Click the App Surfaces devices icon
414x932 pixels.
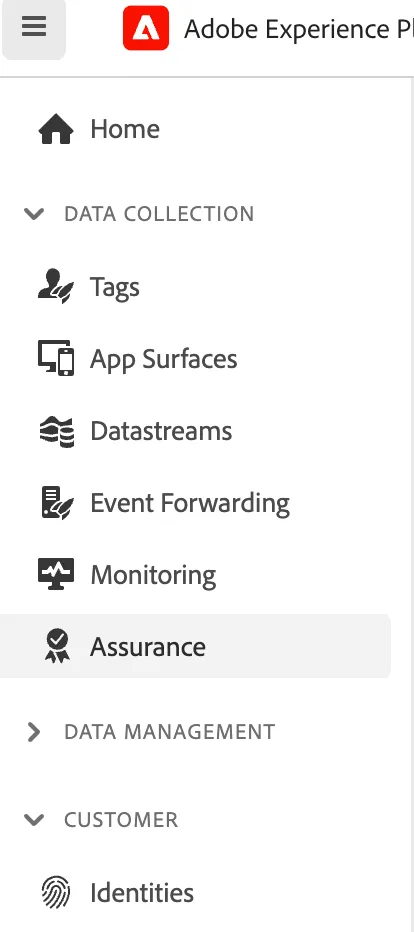click(x=56, y=358)
